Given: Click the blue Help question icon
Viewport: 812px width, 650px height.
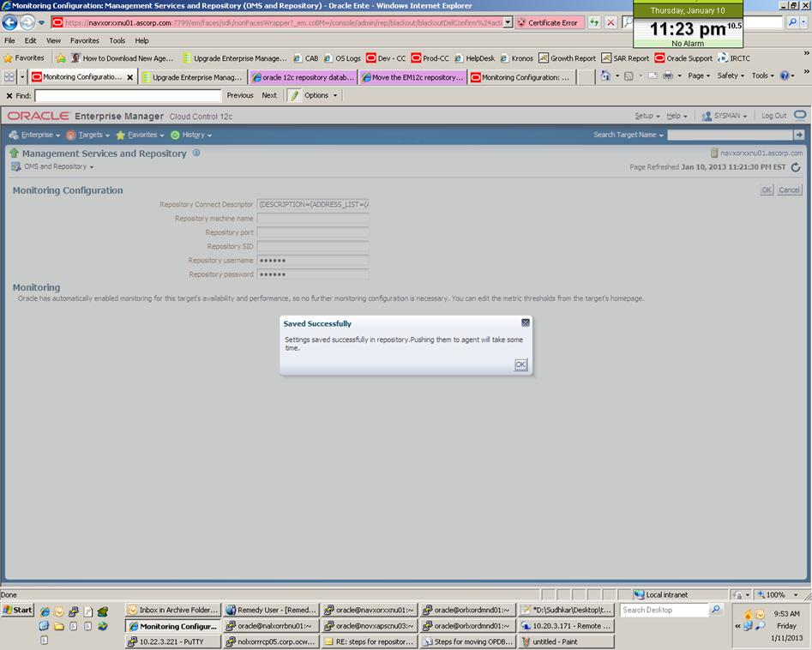Looking at the screenshot, I should (x=785, y=75).
